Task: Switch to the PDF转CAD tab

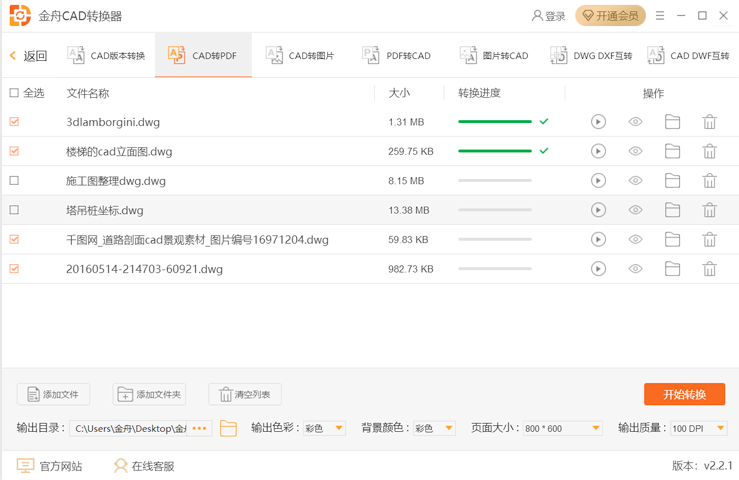Action: coord(397,56)
